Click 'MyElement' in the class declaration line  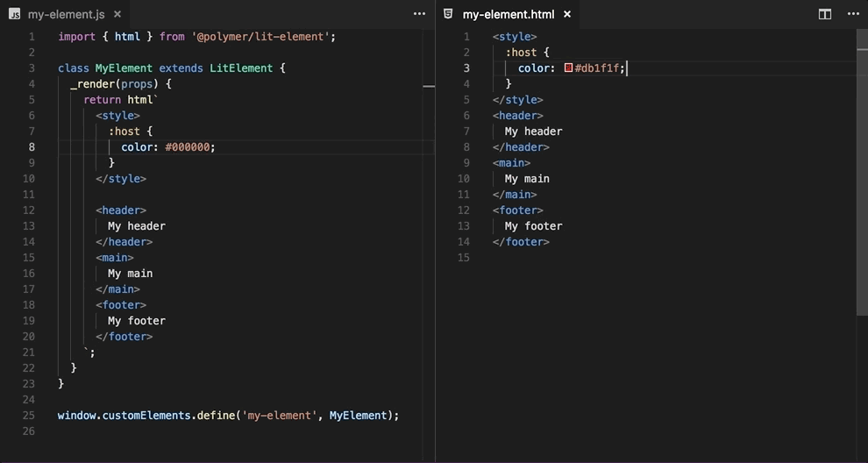(x=124, y=68)
